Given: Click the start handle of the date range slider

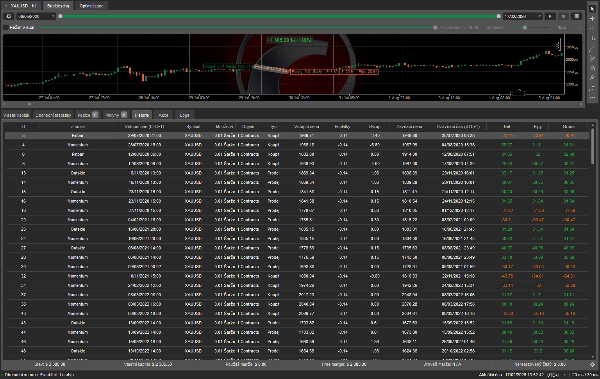Looking at the screenshot, I should point(60,16).
